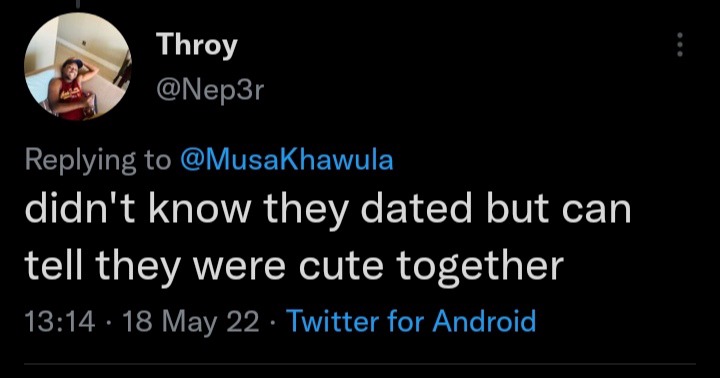The height and width of the screenshot is (378, 720).
Task: Click the divider line below the tweet
Action: [360, 364]
